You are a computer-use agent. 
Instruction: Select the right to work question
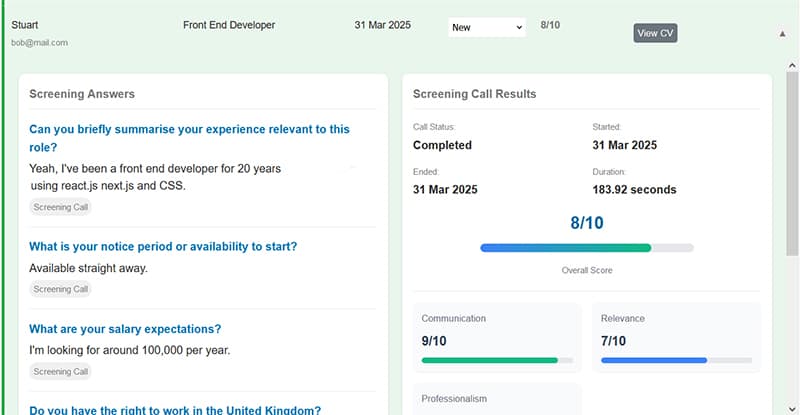(175, 410)
